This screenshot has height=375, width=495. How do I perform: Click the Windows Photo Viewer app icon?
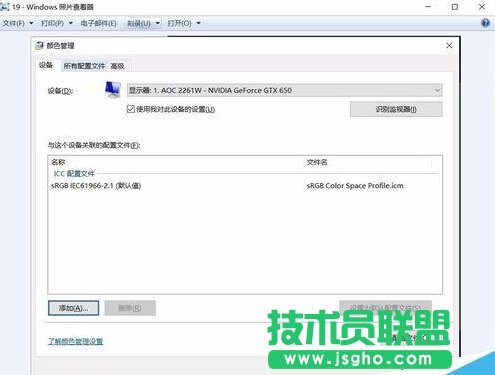[x=5, y=7]
